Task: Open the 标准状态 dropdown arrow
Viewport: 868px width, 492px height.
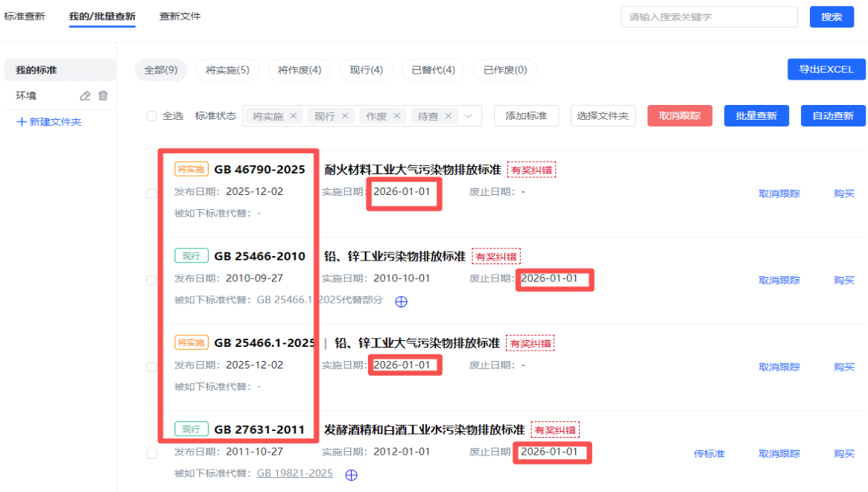Action: tap(469, 116)
